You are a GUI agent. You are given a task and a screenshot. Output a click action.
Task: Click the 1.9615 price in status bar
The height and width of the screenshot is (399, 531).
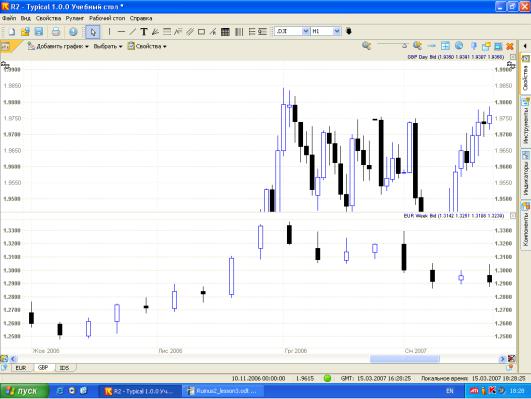click(x=305, y=378)
